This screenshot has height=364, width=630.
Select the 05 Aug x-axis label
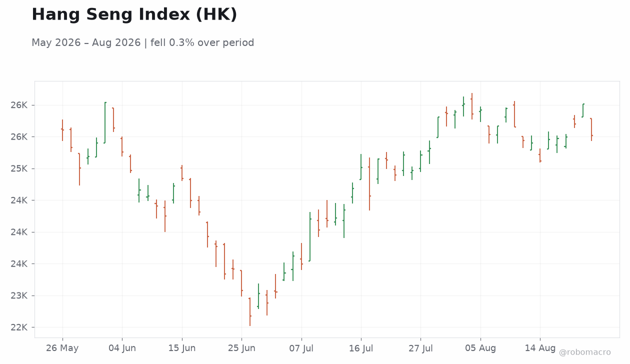tap(480, 348)
